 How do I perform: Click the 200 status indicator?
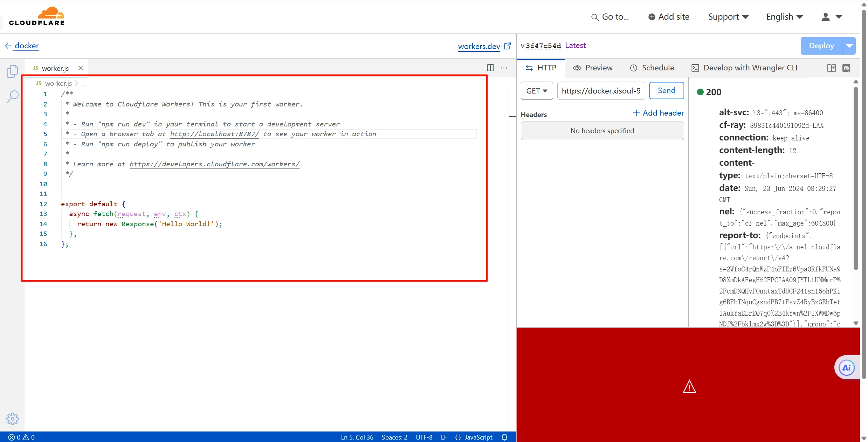coord(709,92)
